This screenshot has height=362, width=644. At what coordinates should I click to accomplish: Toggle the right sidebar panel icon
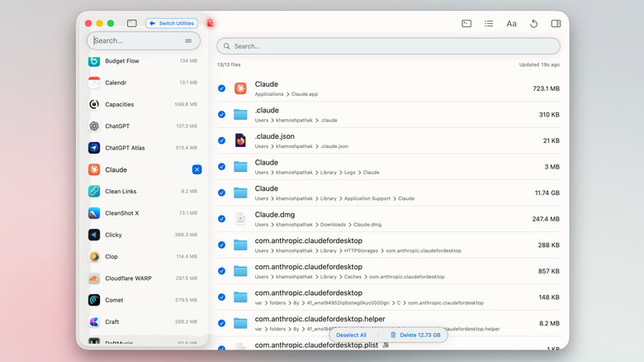(556, 23)
